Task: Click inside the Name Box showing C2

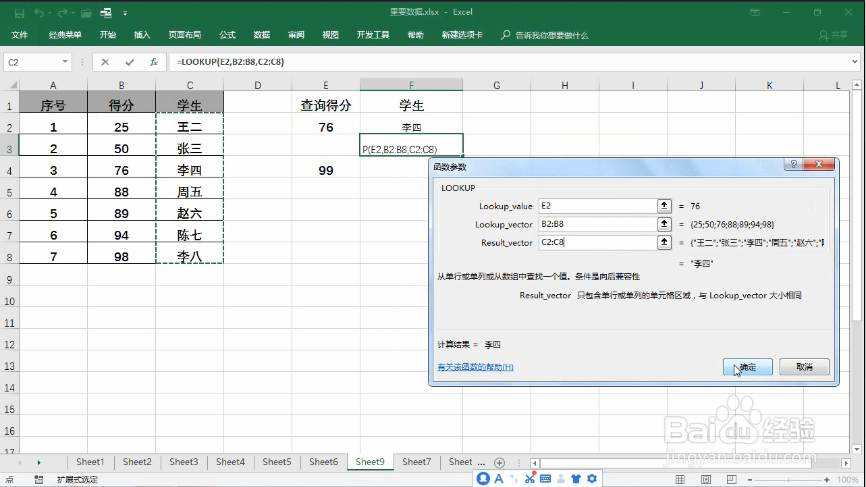Action: [x=32, y=62]
